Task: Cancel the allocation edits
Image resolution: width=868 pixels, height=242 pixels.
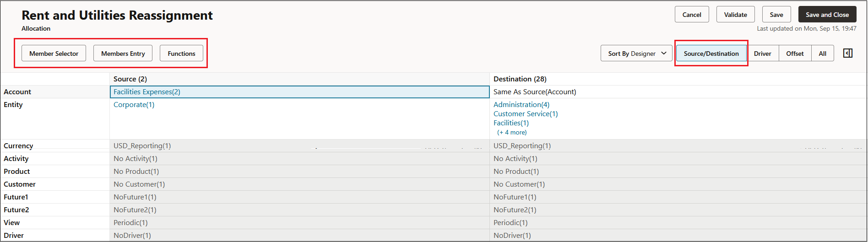Action: (692, 15)
